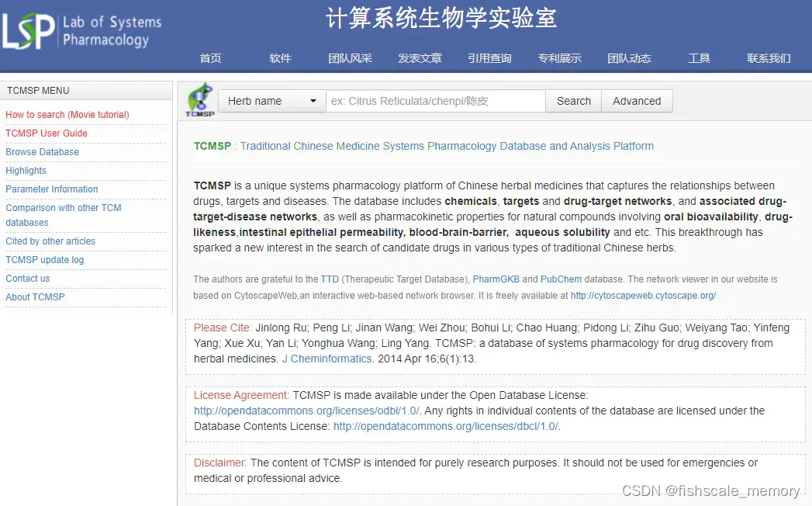Open 团队动态 navigation item

(629, 58)
